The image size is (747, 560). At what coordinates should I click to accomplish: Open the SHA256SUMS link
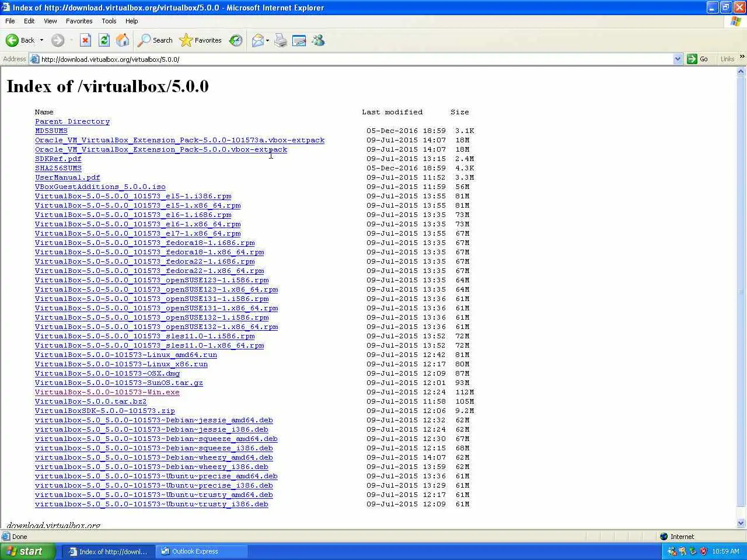point(58,168)
